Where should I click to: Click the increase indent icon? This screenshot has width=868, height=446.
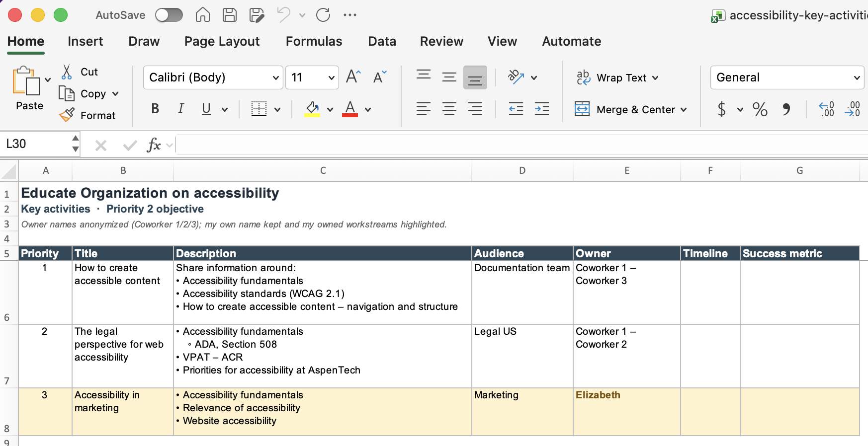(x=542, y=109)
